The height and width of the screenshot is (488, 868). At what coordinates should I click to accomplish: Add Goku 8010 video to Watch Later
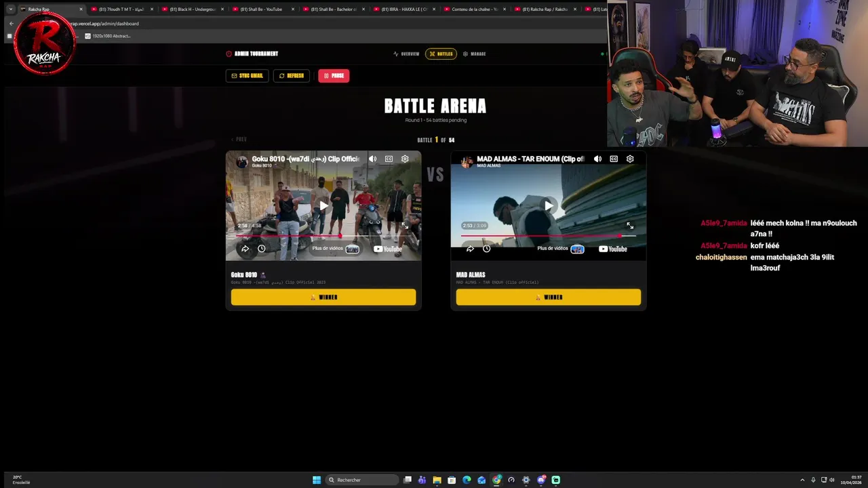tap(261, 249)
